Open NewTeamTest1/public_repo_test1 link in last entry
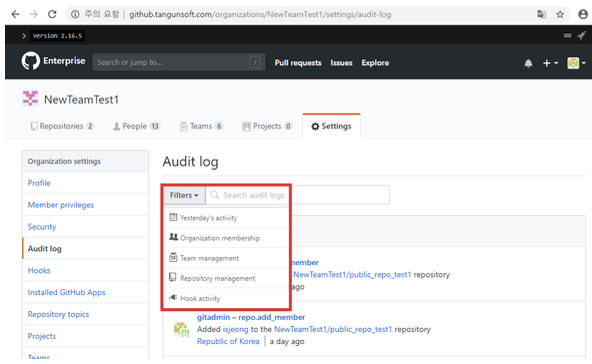 [x=333, y=329]
